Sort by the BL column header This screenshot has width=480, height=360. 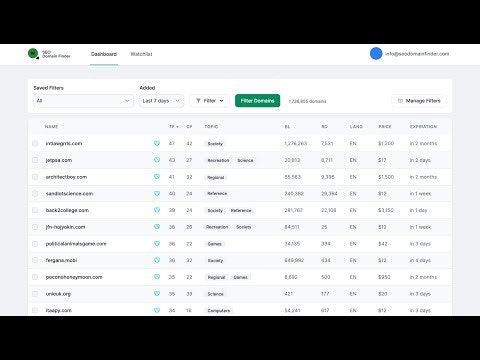point(287,127)
